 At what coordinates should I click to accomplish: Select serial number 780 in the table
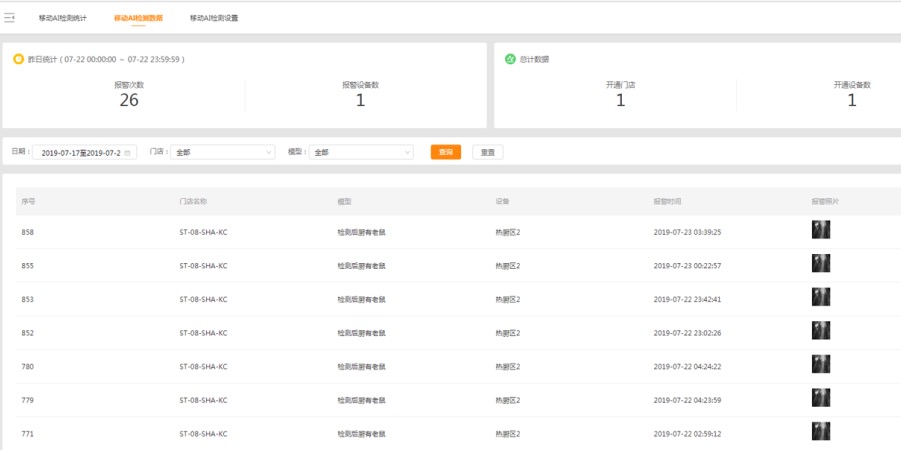pyautogui.click(x=28, y=367)
